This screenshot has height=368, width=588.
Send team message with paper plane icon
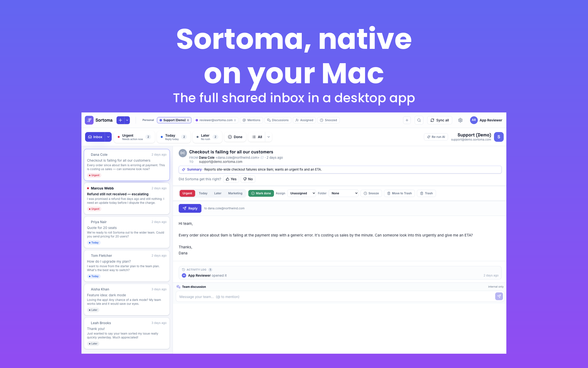pos(499,296)
